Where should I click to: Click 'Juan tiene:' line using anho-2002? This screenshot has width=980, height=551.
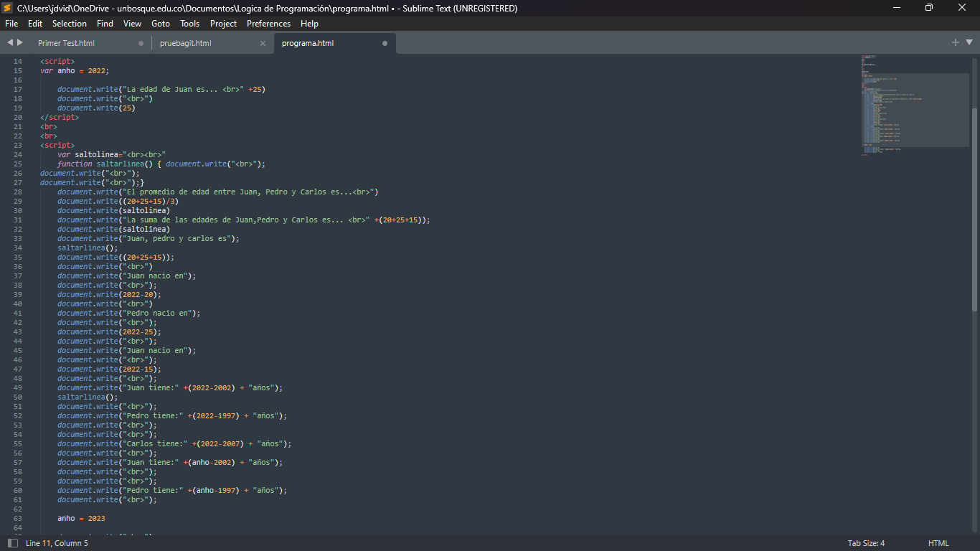[x=170, y=463]
